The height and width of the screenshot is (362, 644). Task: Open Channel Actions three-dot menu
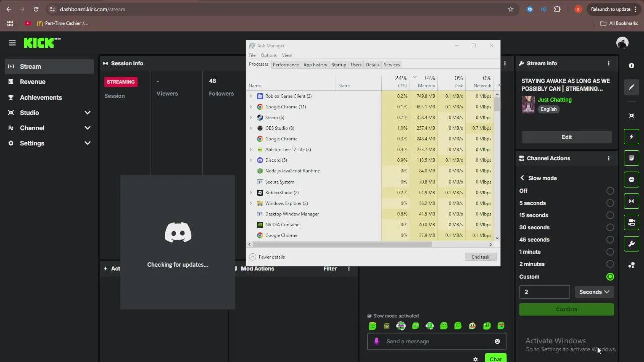click(x=608, y=158)
